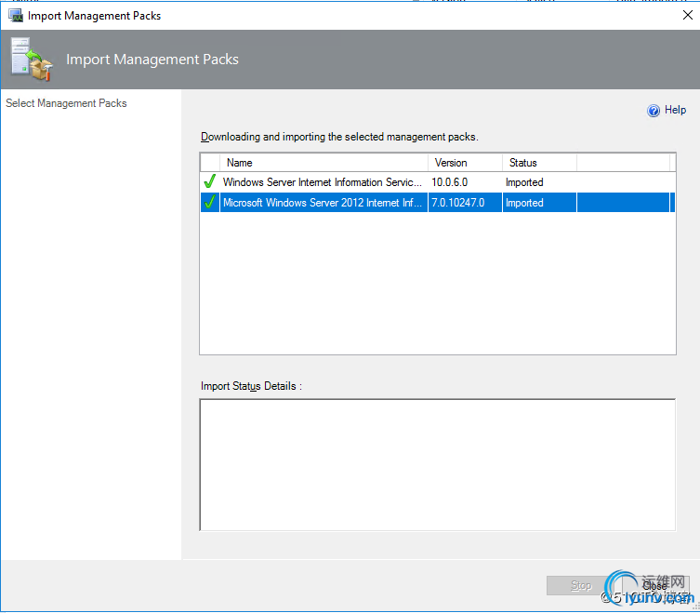The width and height of the screenshot is (700, 613).
Task: Open the Help link
Action: [675, 110]
